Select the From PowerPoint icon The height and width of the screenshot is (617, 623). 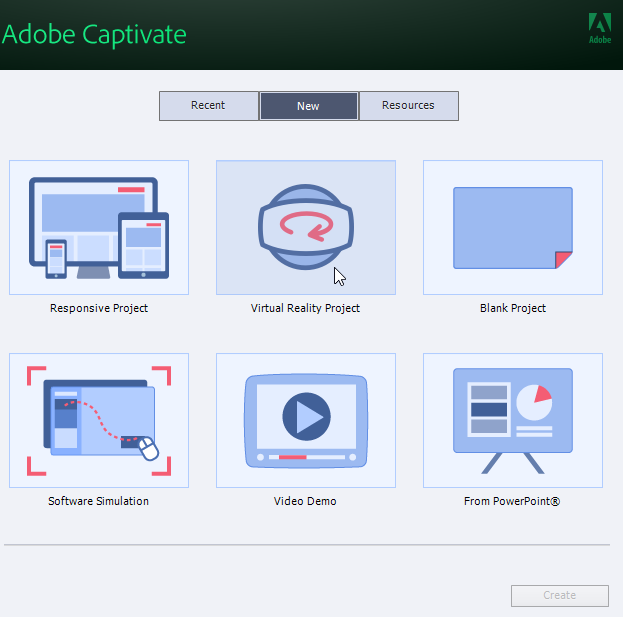point(513,420)
